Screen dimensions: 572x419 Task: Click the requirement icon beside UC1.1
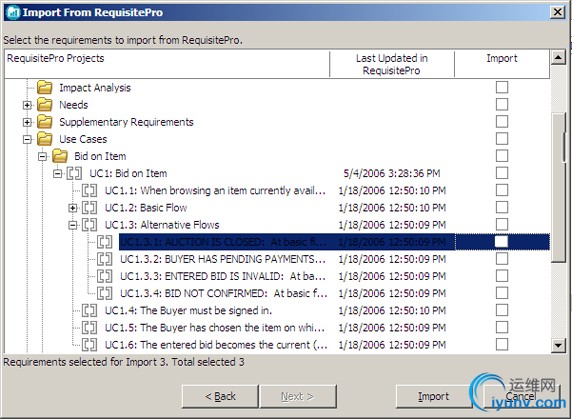point(89,191)
